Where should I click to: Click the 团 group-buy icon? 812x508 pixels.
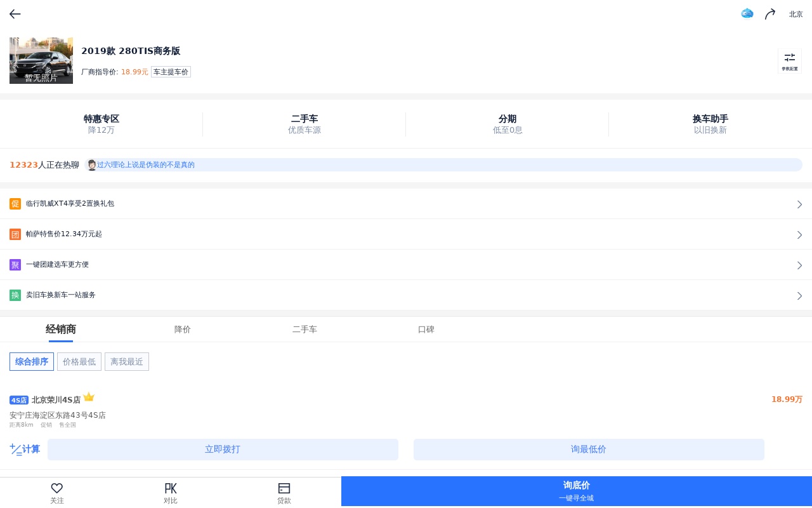(15, 234)
